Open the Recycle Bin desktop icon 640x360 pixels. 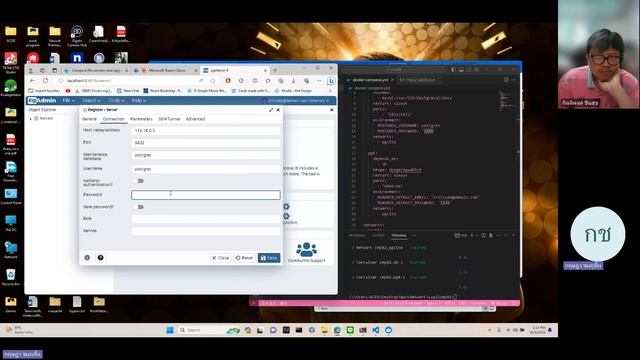[x=11, y=277]
